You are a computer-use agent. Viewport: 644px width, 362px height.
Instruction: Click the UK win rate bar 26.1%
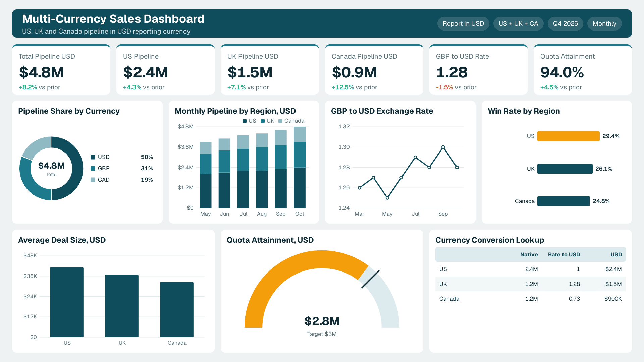tap(565, 169)
